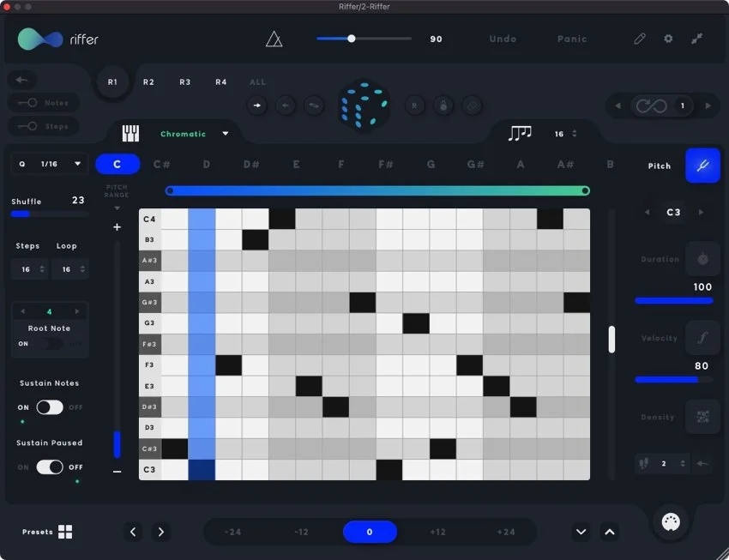
Task: Toggle the Root Note ON switch
Action: point(50,344)
